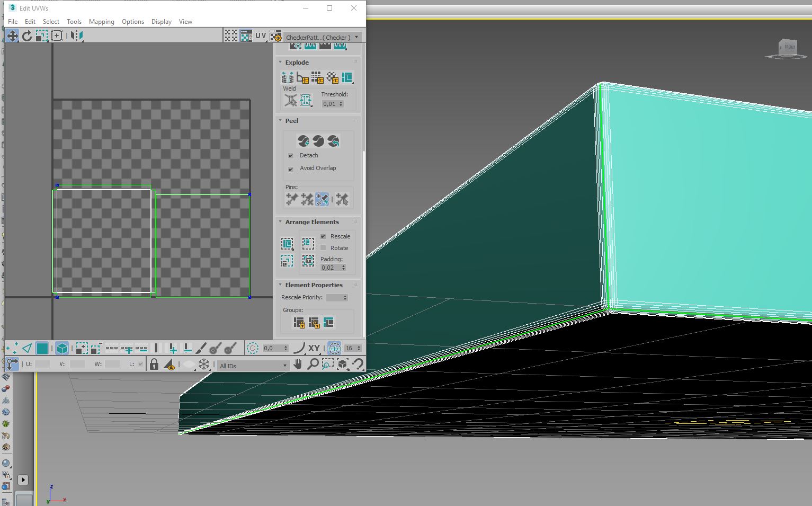Open the Tools menu

point(74,22)
